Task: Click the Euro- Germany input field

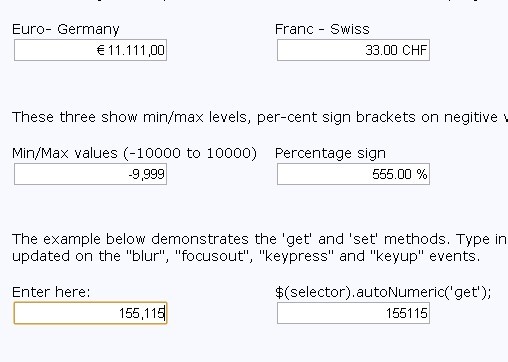Action: [x=90, y=50]
